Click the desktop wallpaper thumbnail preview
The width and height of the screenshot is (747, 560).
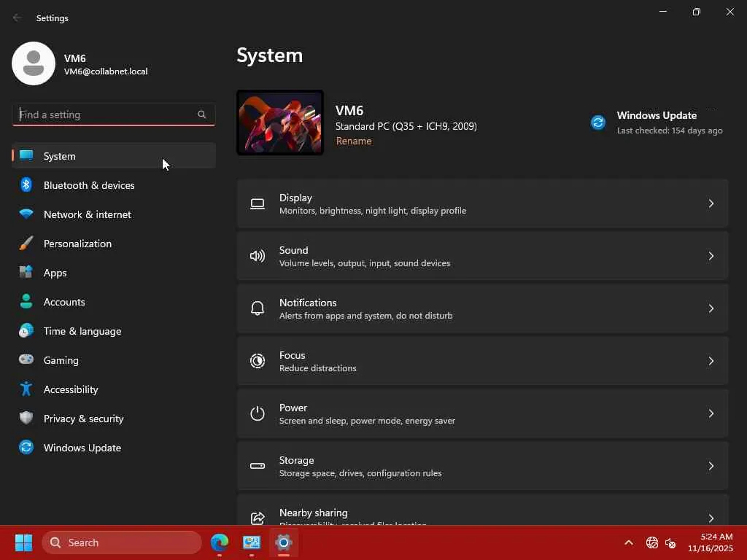[x=280, y=122]
